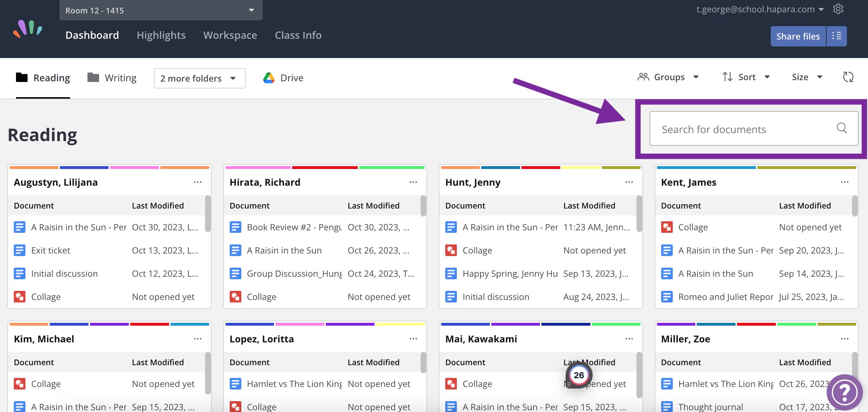
Task: Expand the 2 more folders dropdown
Action: tap(199, 78)
